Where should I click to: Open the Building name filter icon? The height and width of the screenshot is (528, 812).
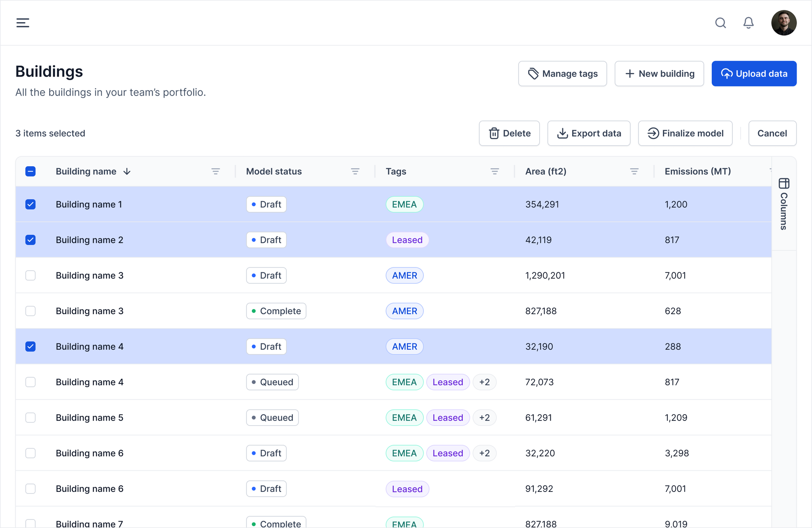(x=215, y=171)
